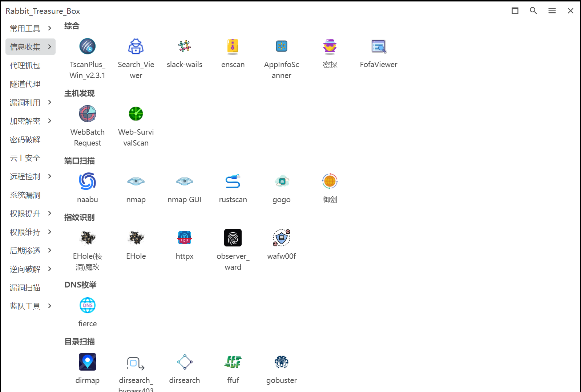Expand the 逆向破解 category chevron
This screenshot has width=581, height=392.
pyautogui.click(x=50, y=269)
